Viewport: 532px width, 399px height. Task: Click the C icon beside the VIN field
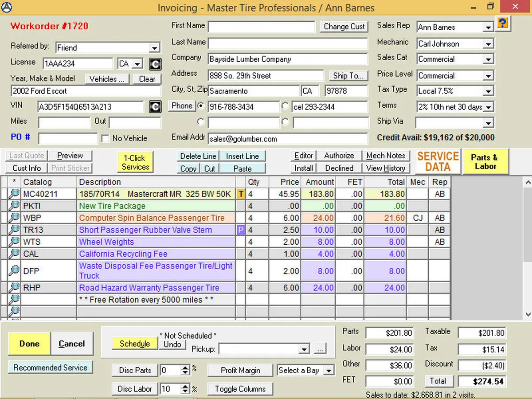(155, 107)
